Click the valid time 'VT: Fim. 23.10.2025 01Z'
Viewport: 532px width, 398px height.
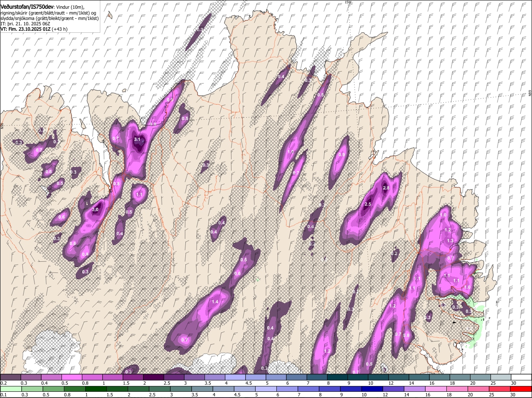click(x=25, y=29)
